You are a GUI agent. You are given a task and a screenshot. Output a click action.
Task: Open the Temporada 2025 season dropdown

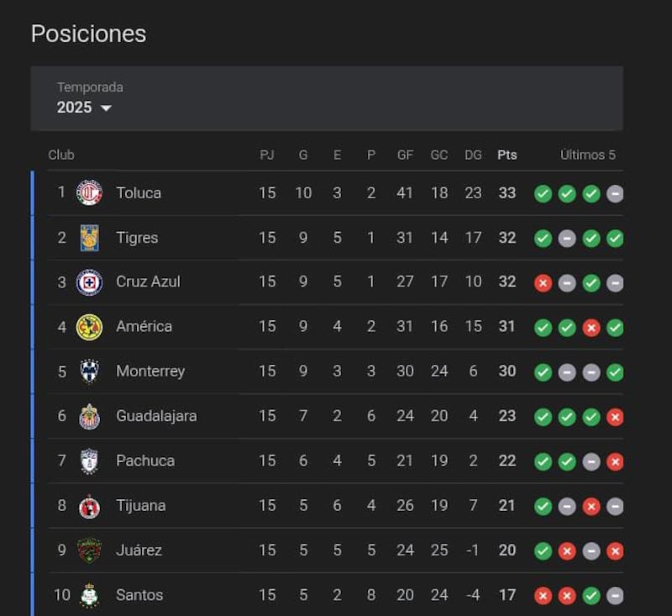(x=85, y=108)
